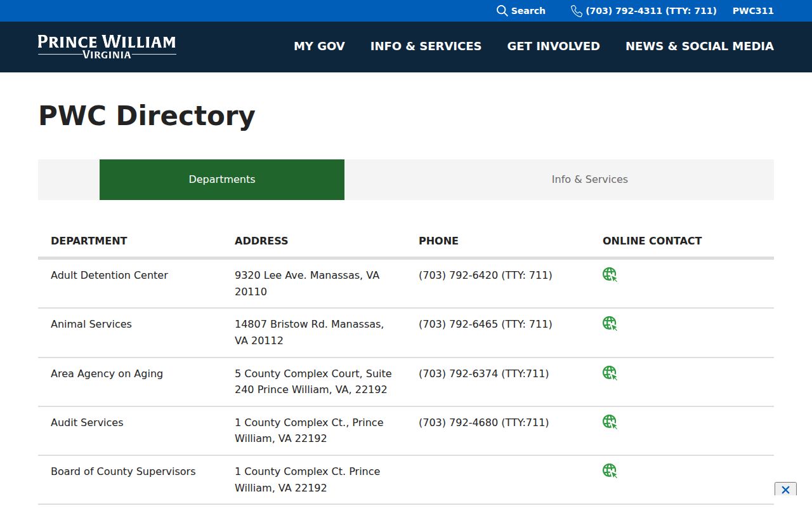
Task: Open the Adult Detention Center online contact icon
Action: coord(610,274)
